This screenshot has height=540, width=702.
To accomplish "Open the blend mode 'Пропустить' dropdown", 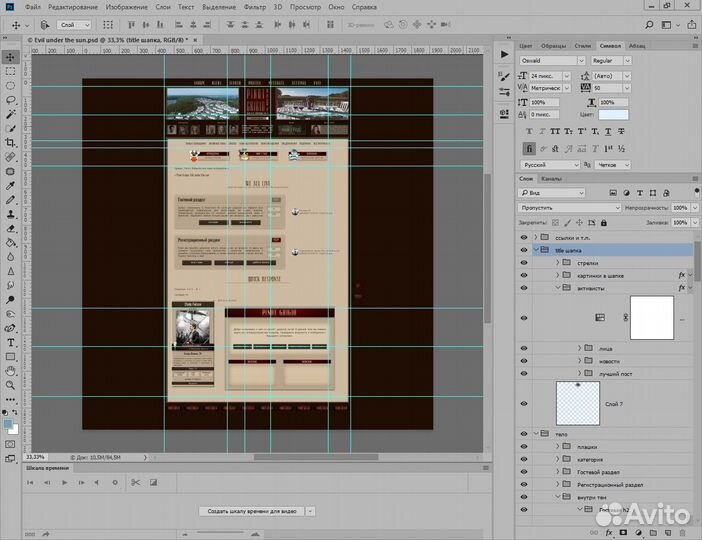I will [570, 207].
